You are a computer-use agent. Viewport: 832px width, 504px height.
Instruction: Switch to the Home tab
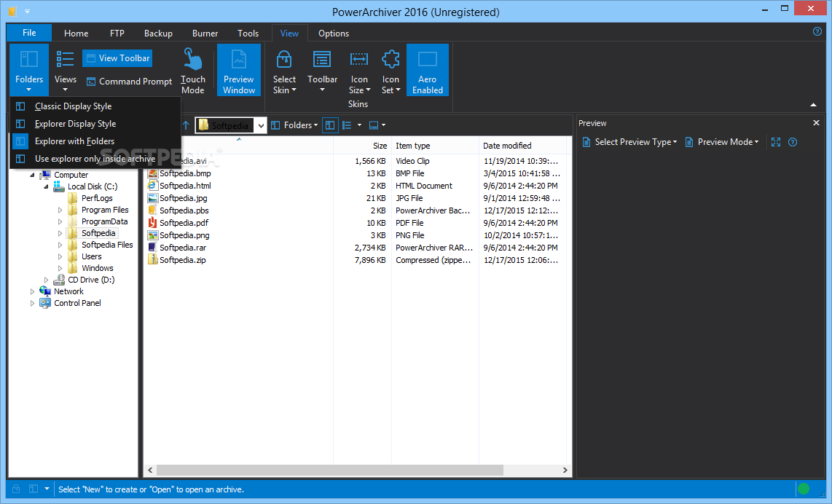tap(76, 33)
